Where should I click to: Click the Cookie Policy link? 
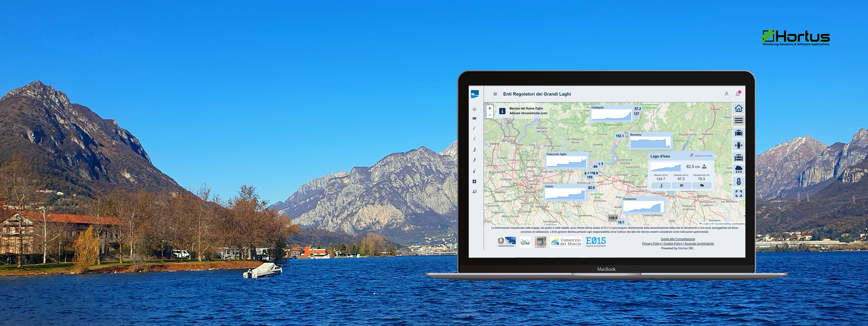[672, 243]
